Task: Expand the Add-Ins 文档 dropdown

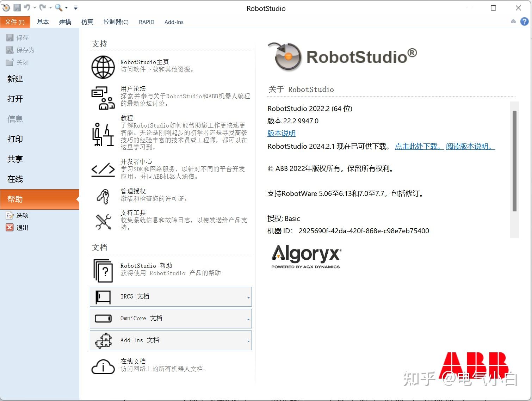Action: point(248,340)
